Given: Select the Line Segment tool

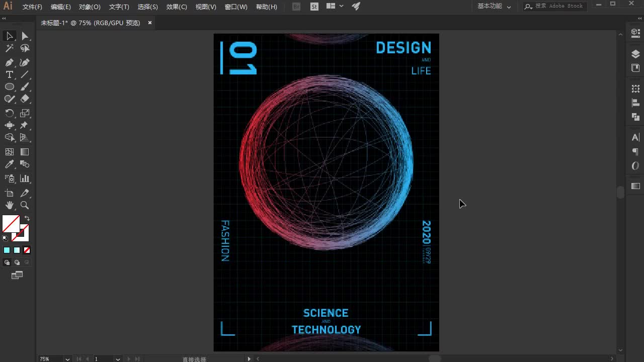Looking at the screenshot, I should pos(25,74).
